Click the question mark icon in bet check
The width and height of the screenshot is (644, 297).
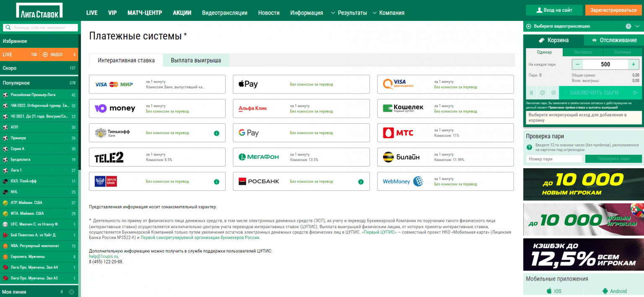(x=530, y=147)
